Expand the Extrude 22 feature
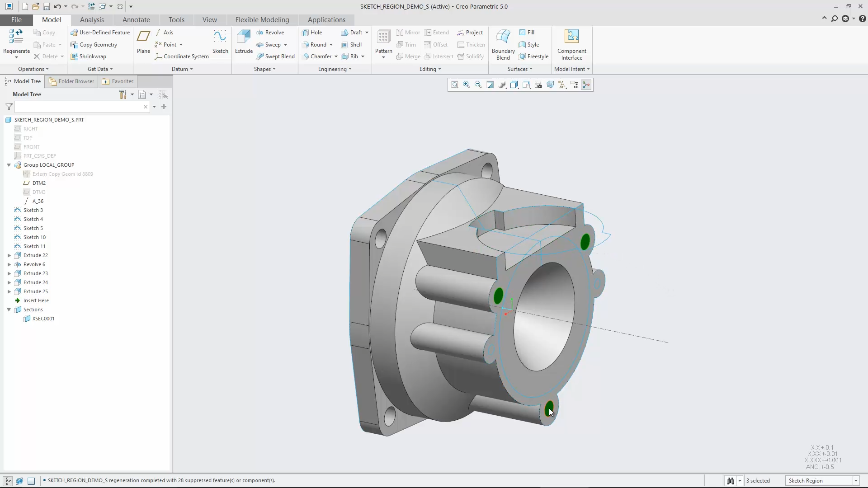Viewport: 868px width, 488px height. tap(9, 255)
